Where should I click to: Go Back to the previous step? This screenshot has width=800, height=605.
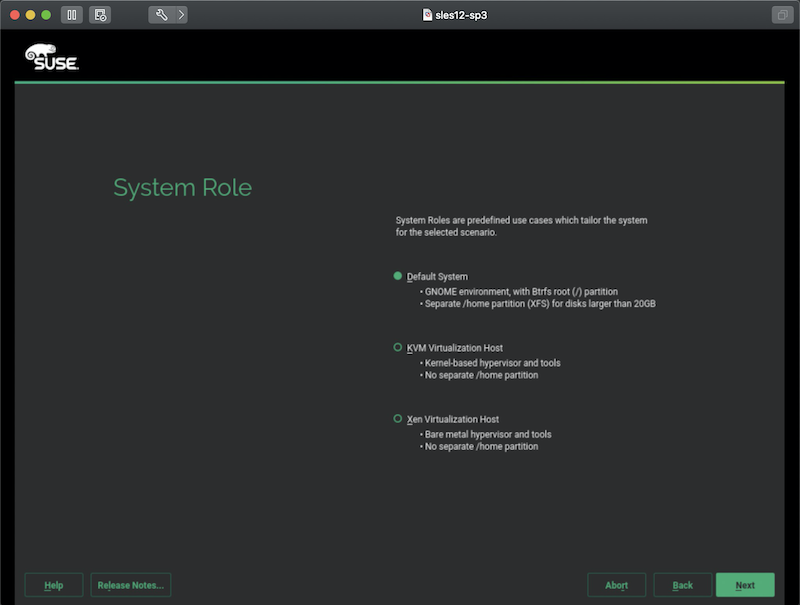click(682, 585)
